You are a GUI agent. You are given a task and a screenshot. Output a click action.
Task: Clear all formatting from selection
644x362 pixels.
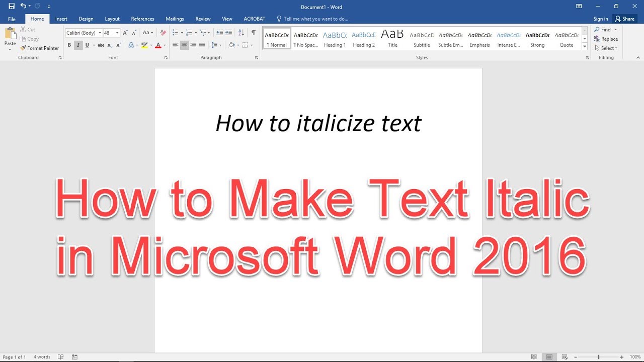pos(163,33)
